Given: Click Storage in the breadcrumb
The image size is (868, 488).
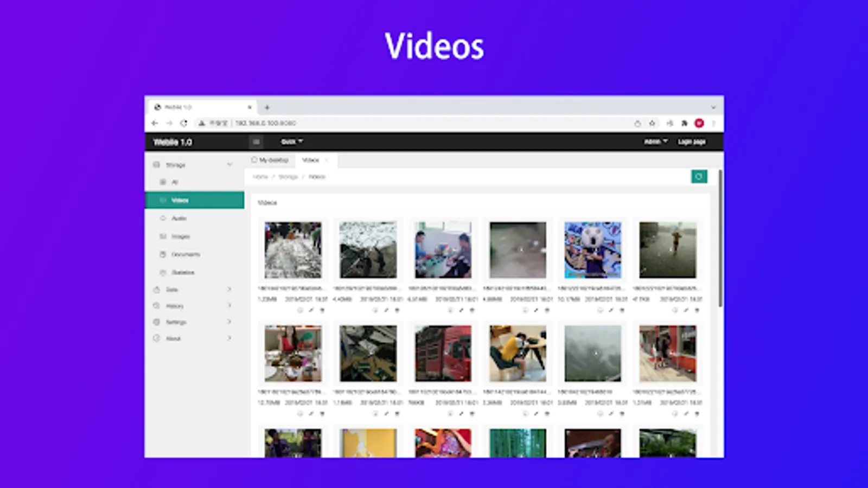Looking at the screenshot, I should [x=288, y=177].
